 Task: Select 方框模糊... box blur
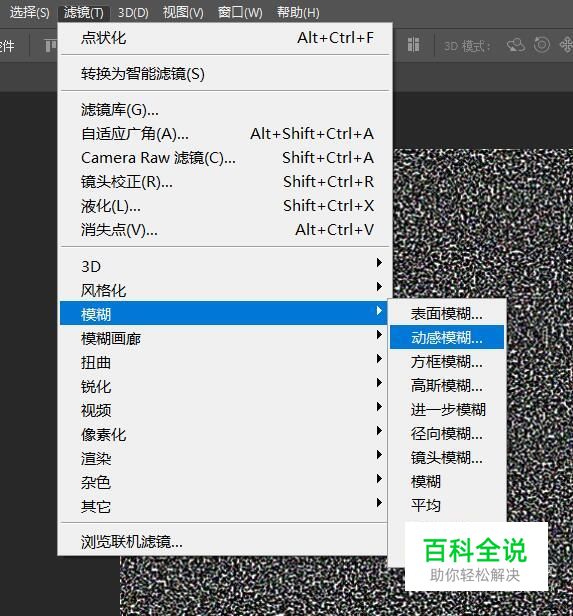coord(447,361)
